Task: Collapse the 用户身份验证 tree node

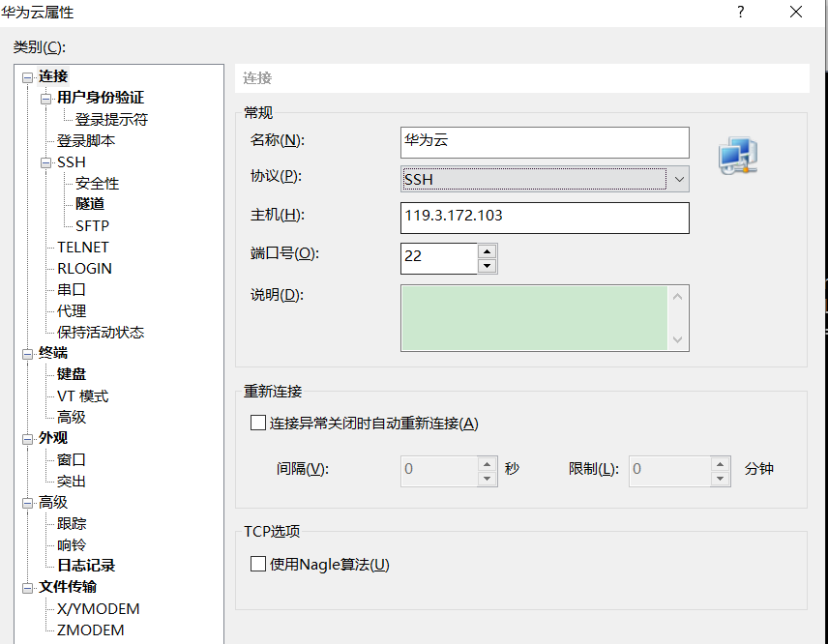Action: 45,99
